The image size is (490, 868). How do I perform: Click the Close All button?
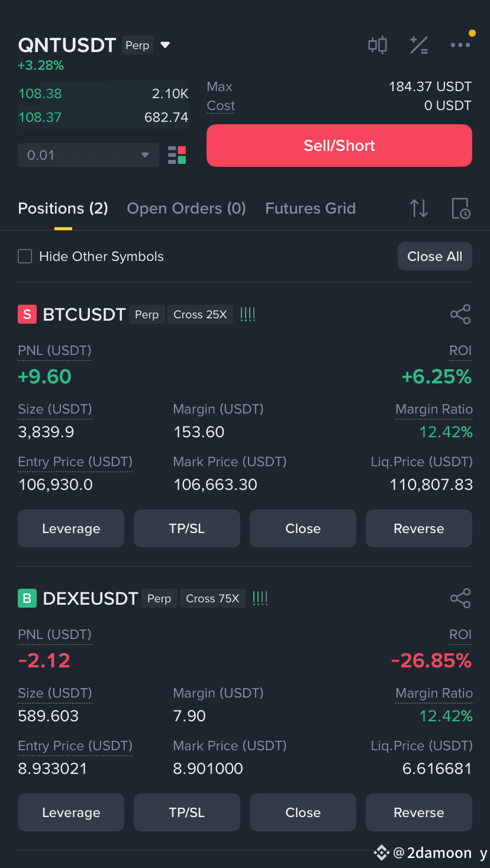(435, 256)
